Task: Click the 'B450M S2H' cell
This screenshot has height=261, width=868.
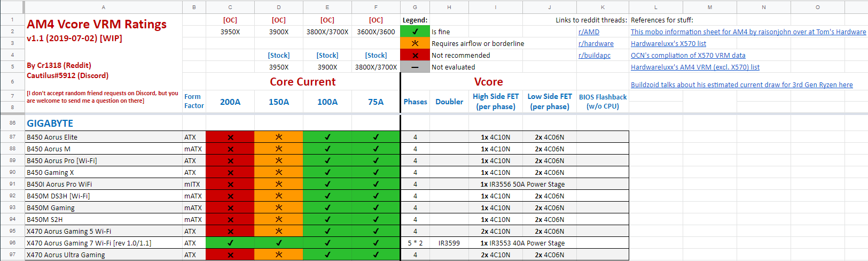Action: click(104, 220)
